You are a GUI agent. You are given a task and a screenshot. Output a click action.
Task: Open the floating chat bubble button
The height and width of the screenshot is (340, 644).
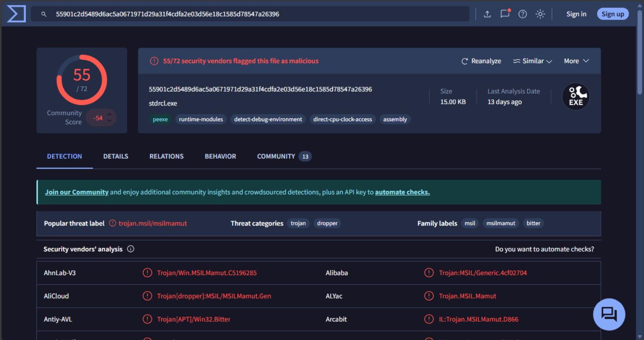[609, 314]
